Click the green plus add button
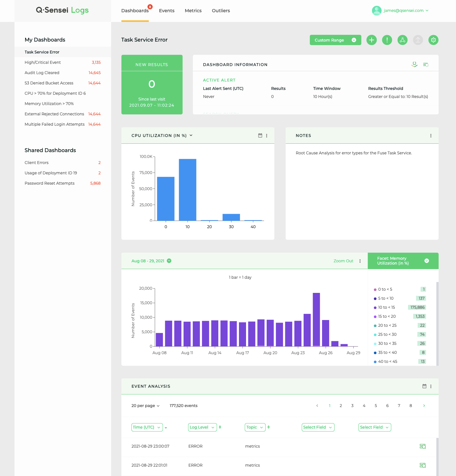This screenshot has height=476, width=456. point(372,40)
